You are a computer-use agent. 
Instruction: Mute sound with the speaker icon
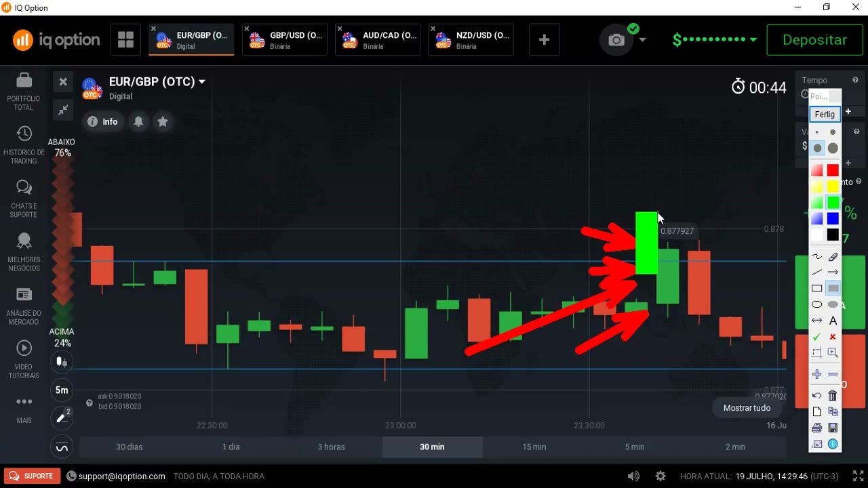[x=633, y=476]
